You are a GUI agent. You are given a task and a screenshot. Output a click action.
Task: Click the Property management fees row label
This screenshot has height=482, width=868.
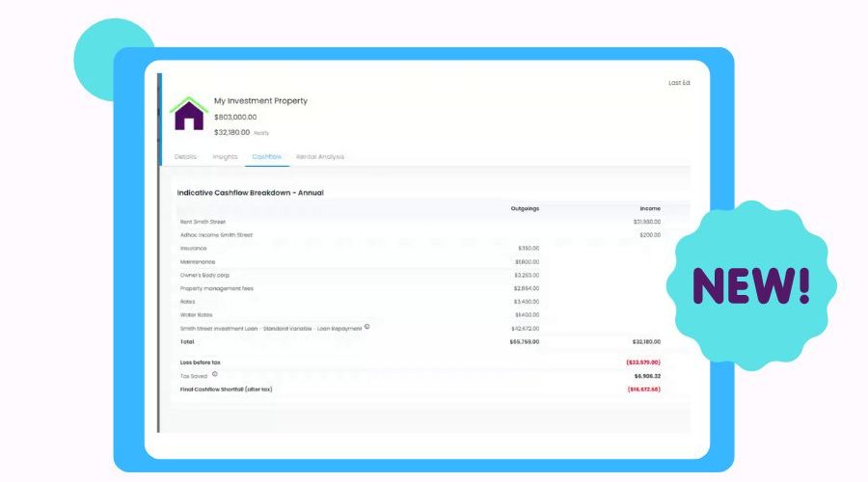point(216,288)
